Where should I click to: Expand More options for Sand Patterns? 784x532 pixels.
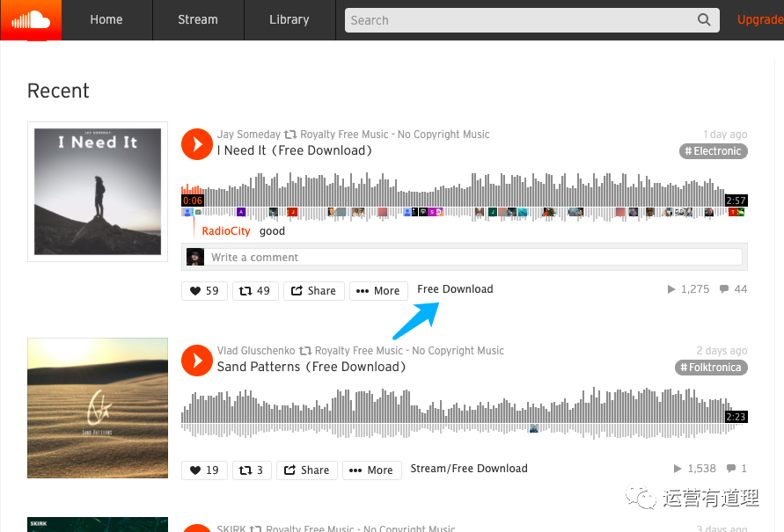371,470
